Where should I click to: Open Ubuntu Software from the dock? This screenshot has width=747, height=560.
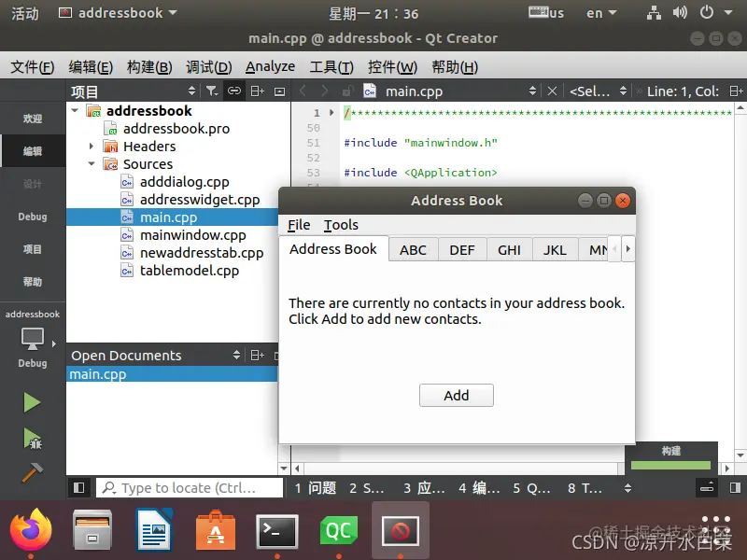(216, 530)
